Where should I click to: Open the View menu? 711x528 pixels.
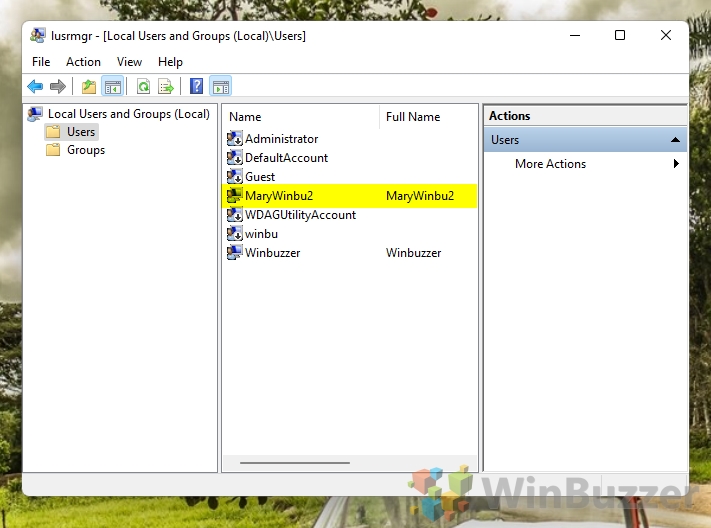tap(129, 62)
